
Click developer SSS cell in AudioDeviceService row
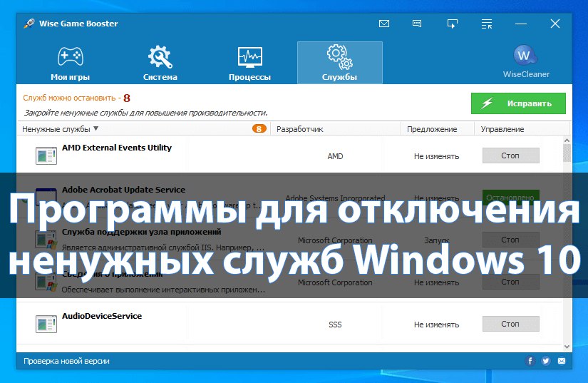pyautogui.click(x=335, y=325)
